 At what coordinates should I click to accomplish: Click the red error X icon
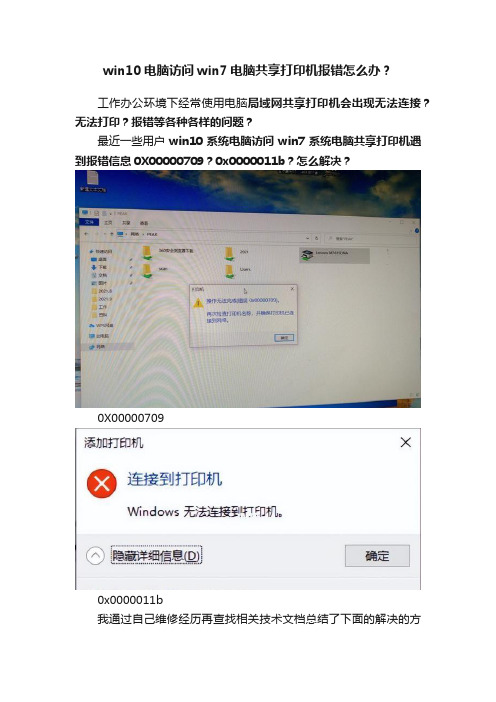[x=102, y=484]
